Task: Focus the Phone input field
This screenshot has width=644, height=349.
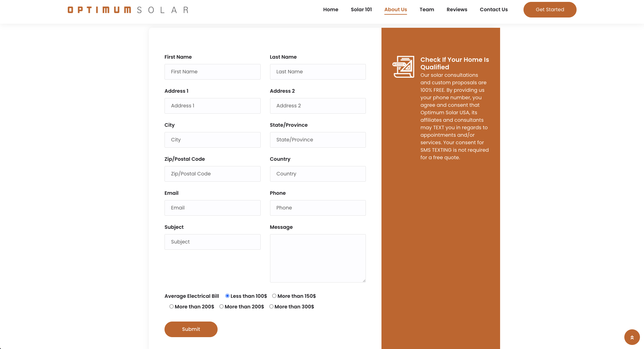Action: click(x=317, y=208)
